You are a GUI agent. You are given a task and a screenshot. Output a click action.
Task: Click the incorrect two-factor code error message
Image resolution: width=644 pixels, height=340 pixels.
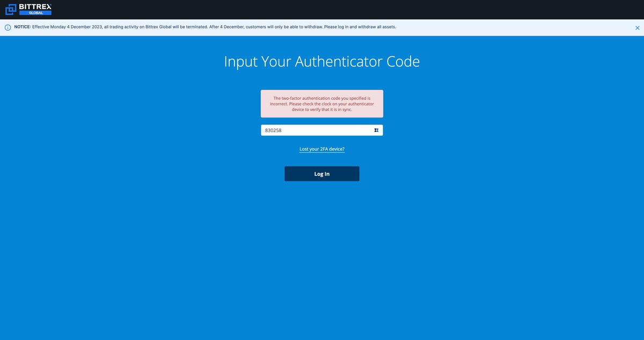[x=322, y=104]
